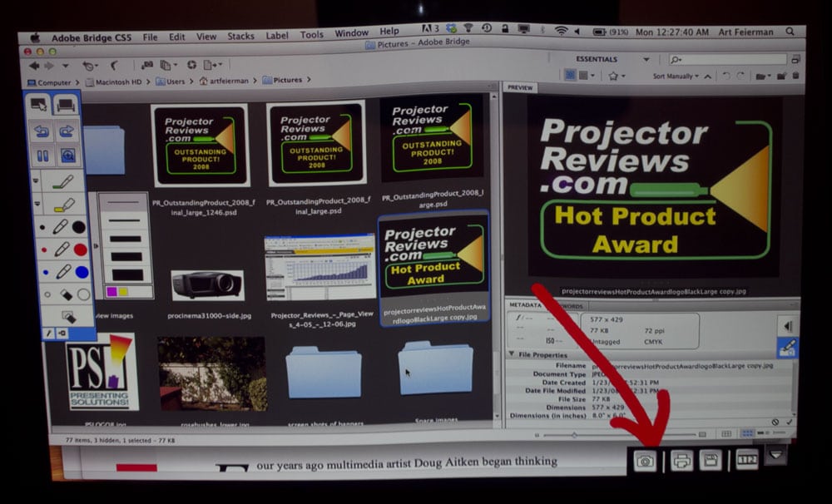The image size is (832, 504).
Task: Collapse the File Properties section
Action: pyautogui.click(x=511, y=353)
